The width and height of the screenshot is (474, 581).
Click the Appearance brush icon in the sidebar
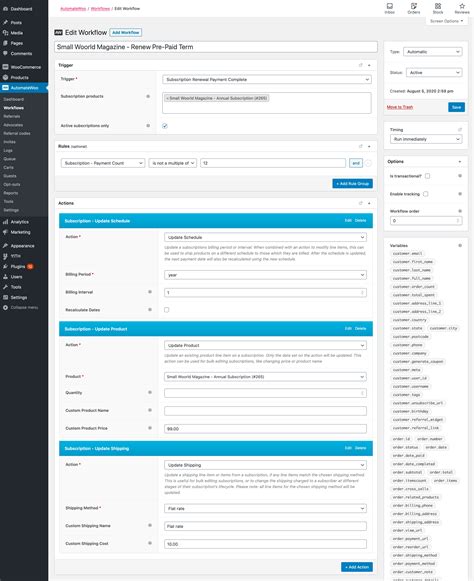6,246
